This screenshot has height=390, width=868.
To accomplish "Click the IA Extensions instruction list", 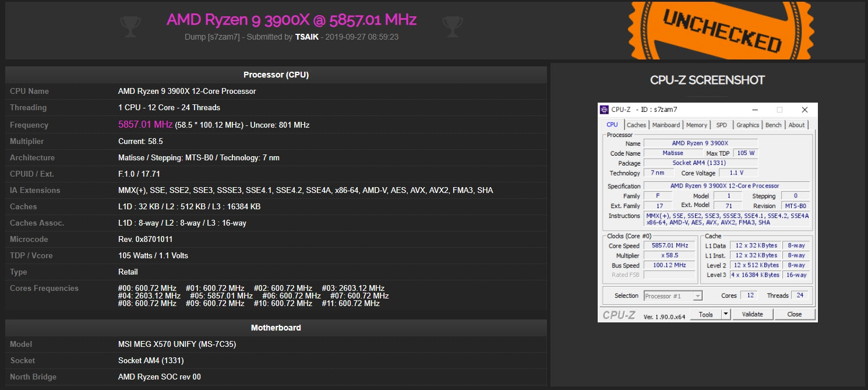I will [306, 190].
